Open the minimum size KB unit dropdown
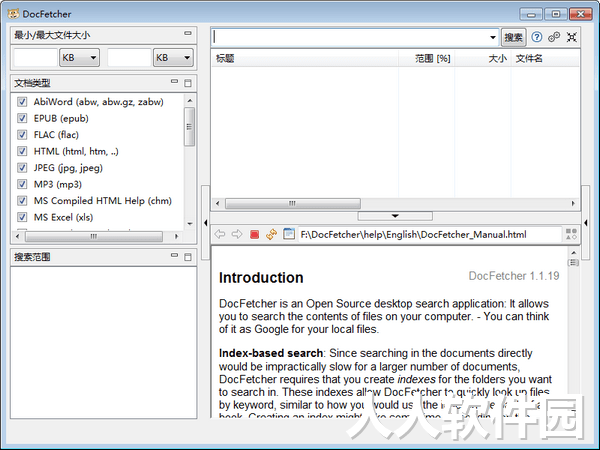Screen dimensions: 600x450 [80, 57]
